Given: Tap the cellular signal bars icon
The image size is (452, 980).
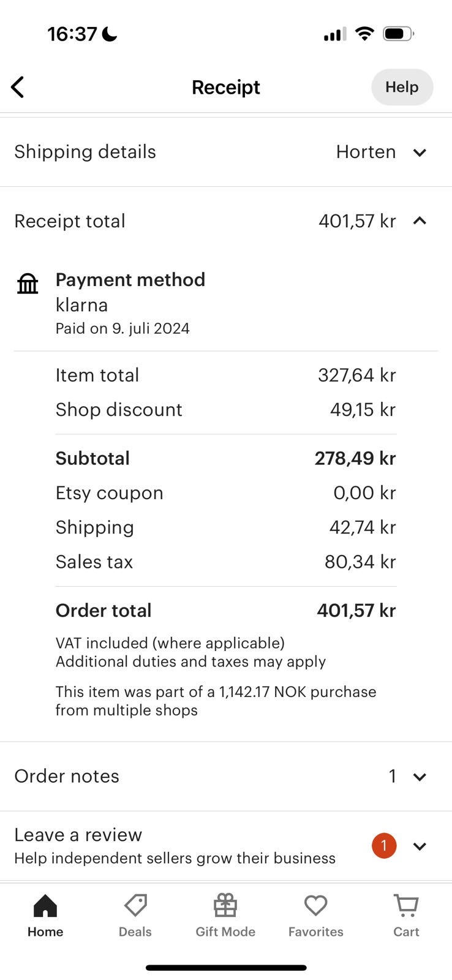Looking at the screenshot, I should click(x=334, y=34).
